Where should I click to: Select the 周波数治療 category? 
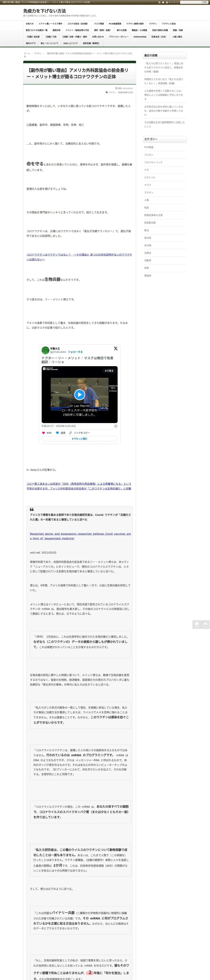pos(150,223)
